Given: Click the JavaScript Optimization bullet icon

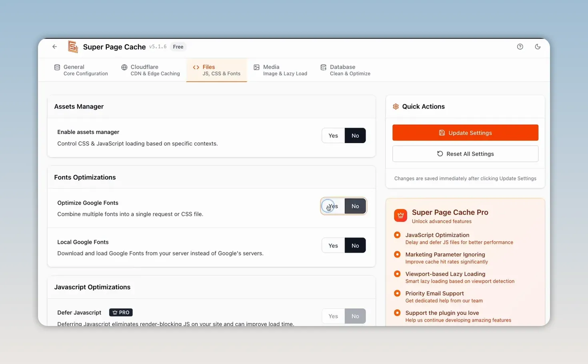Looking at the screenshot, I should [x=397, y=235].
